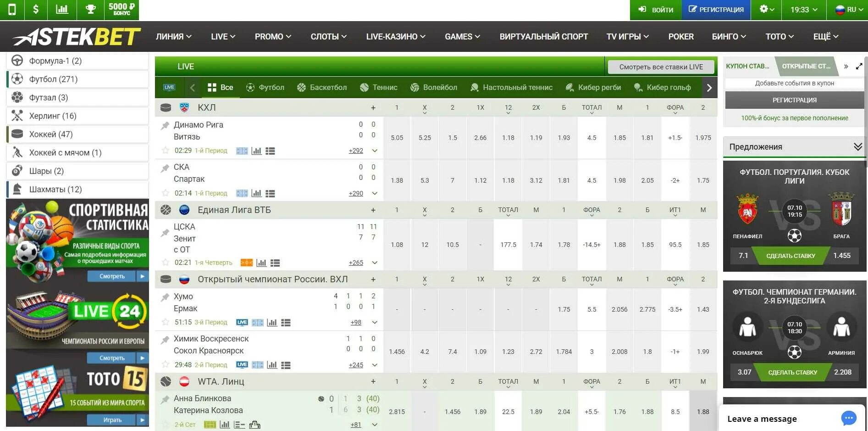Collapse the Предложения panel
Image resolution: width=868 pixels, height=431 pixels.
pos(857,147)
